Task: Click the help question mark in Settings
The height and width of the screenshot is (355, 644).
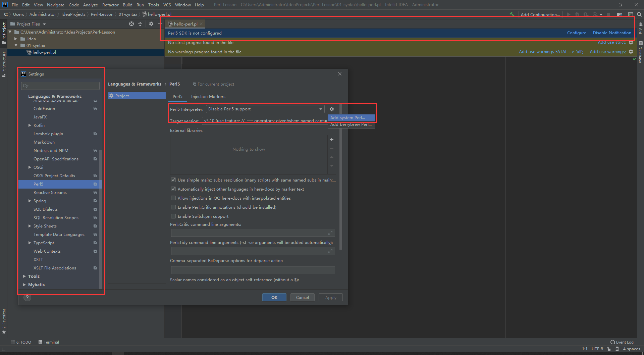Action: tap(27, 298)
